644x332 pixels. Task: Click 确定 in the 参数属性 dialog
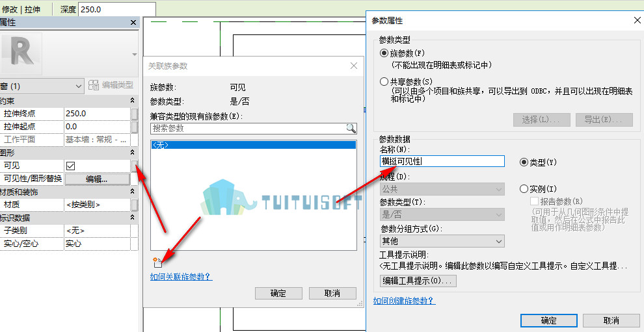[x=549, y=321]
